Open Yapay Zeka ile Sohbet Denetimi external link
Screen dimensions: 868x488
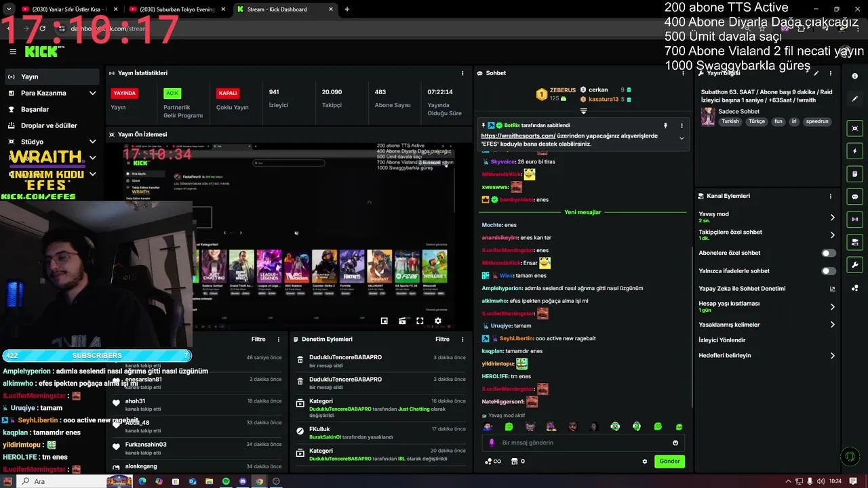click(x=833, y=289)
